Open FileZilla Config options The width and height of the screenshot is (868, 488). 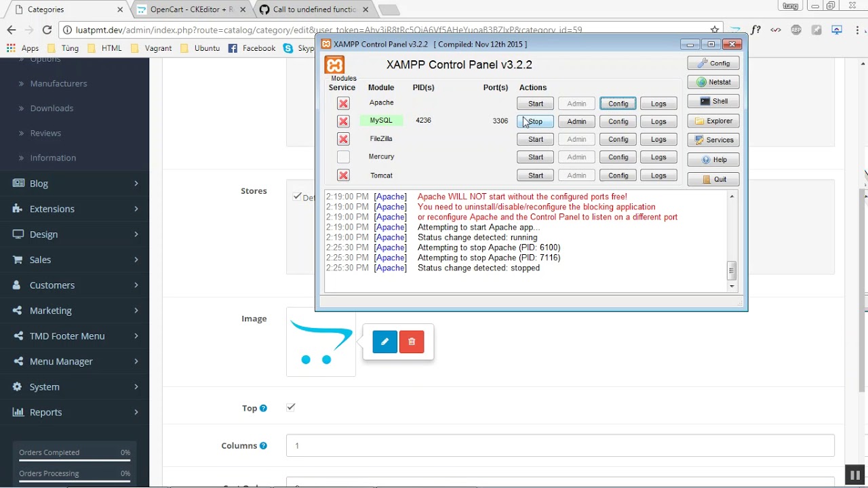point(618,139)
